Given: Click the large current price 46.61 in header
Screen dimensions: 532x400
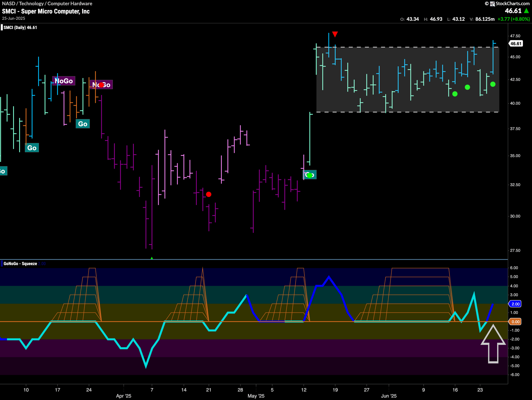Looking at the screenshot, I should (x=513, y=11).
